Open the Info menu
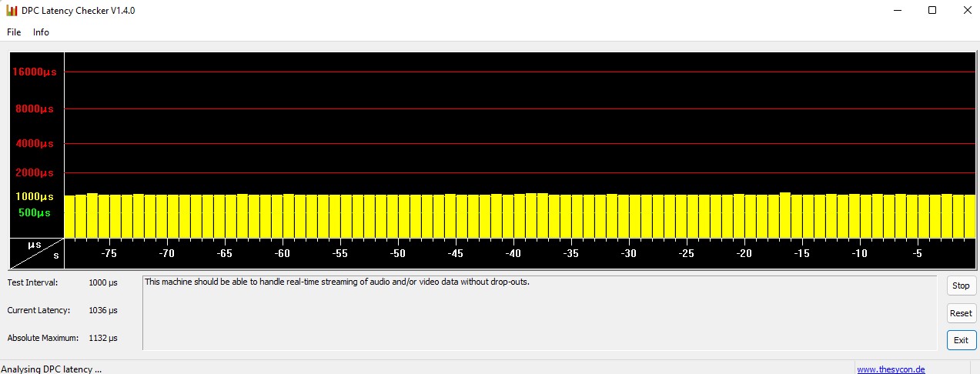 [x=41, y=32]
